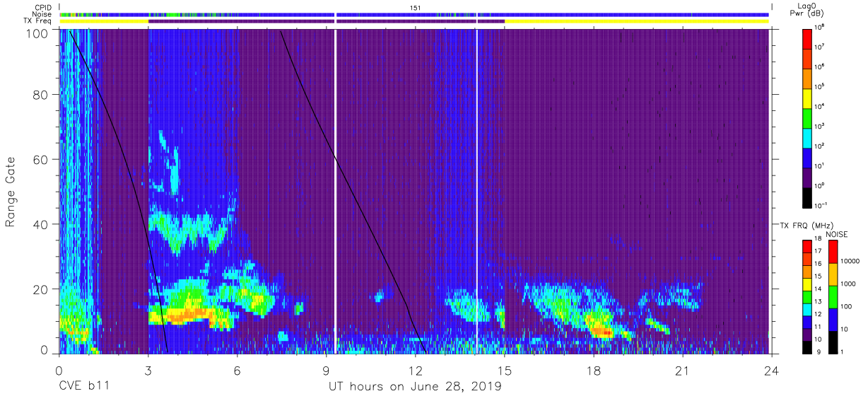Screen dimensions: 868x401
Task: Click the TX Freq row label
Action: tap(37, 21)
